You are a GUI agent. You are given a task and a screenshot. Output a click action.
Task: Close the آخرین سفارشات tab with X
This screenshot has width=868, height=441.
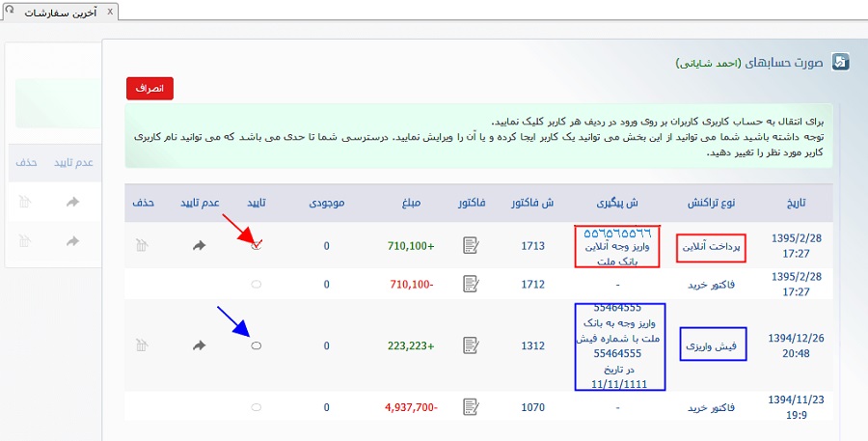(x=108, y=12)
